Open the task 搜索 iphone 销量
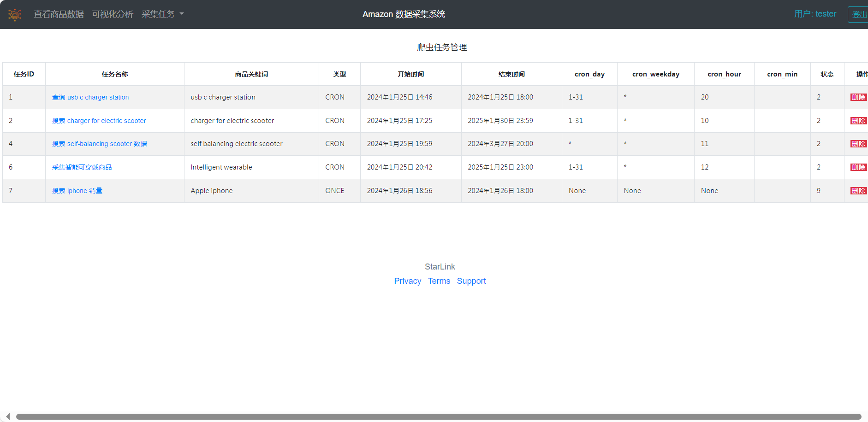Viewport: 868px width, 422px height. 77,191
